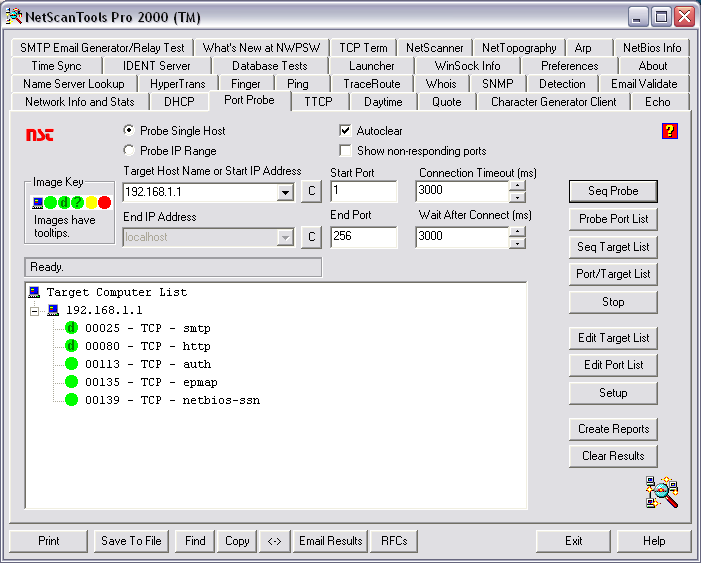Click the green 'd' icon beside http
This screenshot has width=701, height=563.
tap(71, 346)
